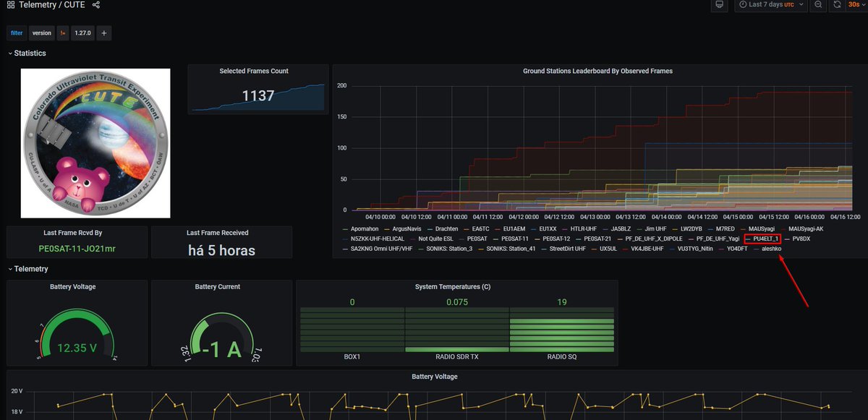The height and width of the screenshot is (420, 868).
Task: Select SA2KNG Omni UHF/VHF legend entry
Action: (382, 249)
